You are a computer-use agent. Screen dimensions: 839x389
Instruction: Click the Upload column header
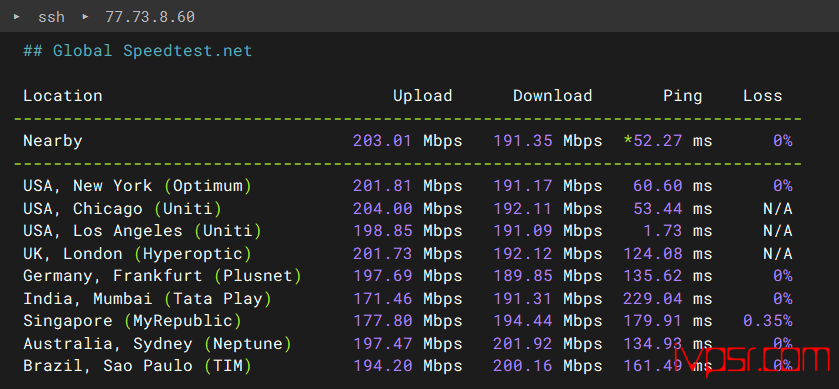[423, 96]
